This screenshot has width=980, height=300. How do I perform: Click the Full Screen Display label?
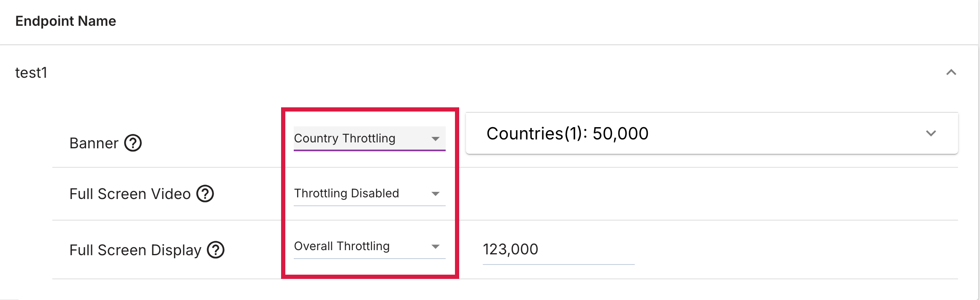coord(135,250)
